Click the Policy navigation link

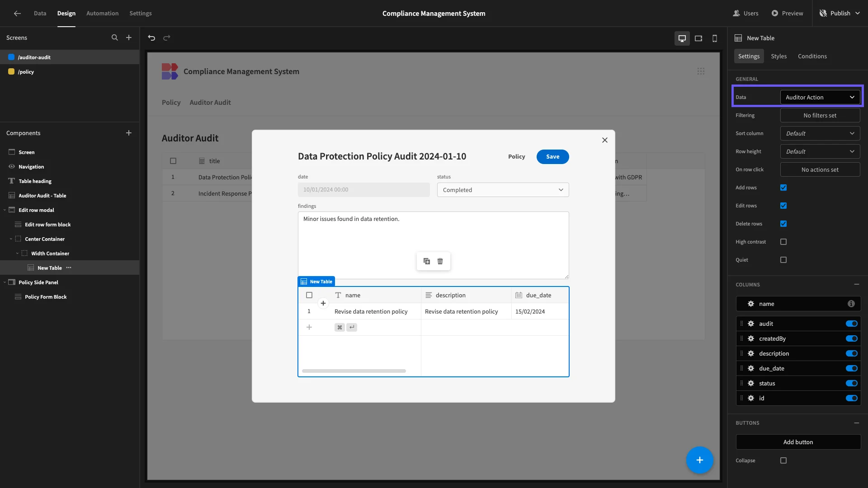(x=171, y=103)
